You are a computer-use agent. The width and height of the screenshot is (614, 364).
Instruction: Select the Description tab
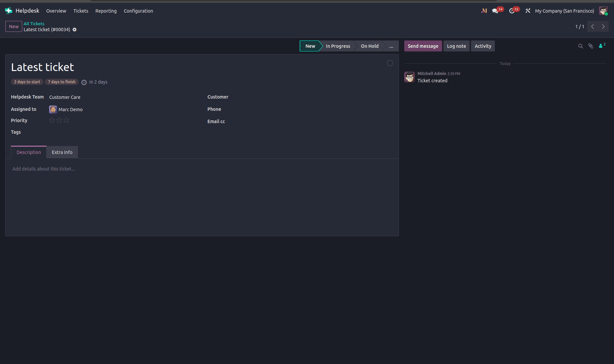point(29,152)
